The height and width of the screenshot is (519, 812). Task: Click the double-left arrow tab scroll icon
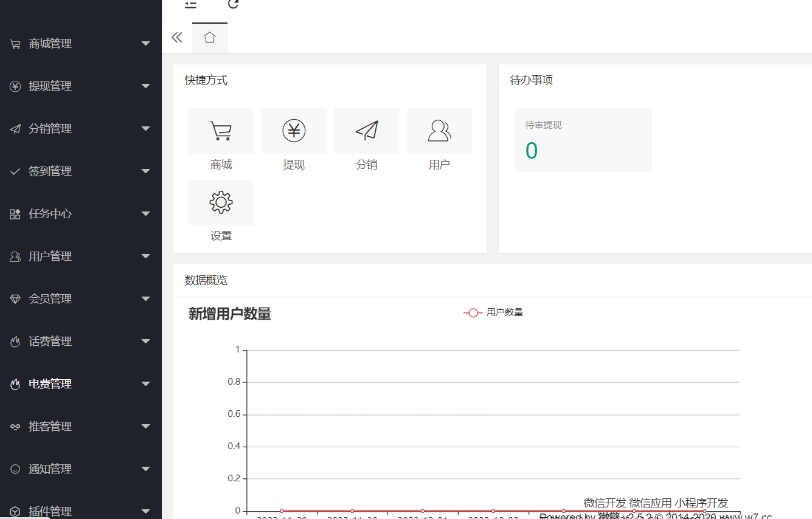[177, 38]
